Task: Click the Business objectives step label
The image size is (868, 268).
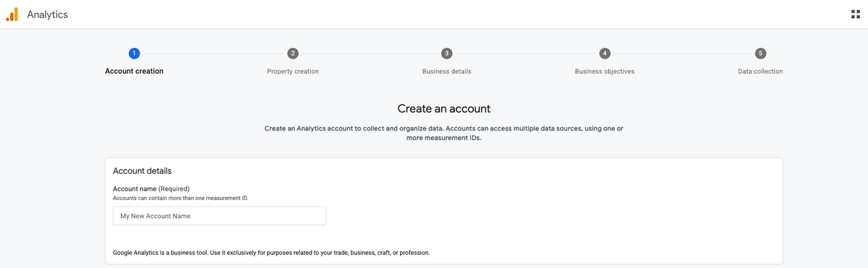Action: coord(605,72)
